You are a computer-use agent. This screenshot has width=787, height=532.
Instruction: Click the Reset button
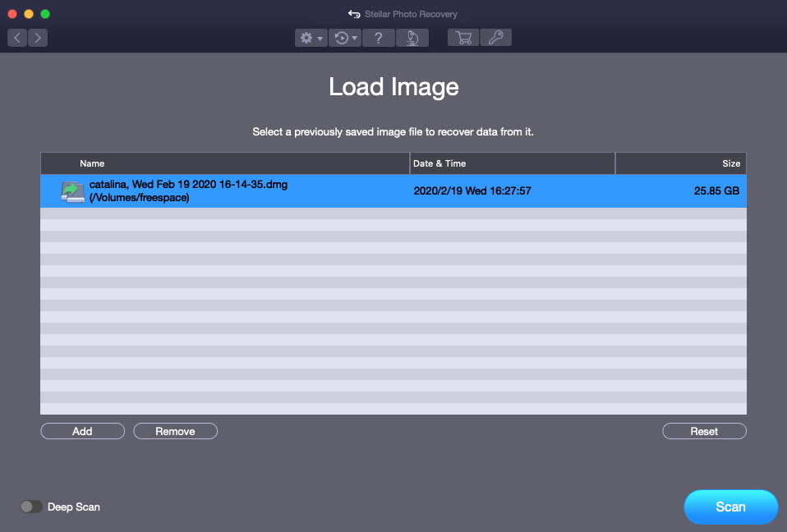(x=704, y=431)
